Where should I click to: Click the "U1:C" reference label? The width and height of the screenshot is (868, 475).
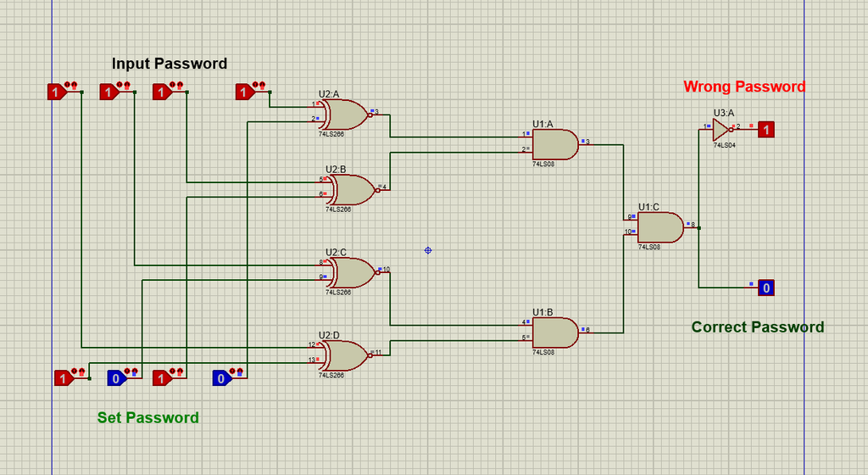648,207
